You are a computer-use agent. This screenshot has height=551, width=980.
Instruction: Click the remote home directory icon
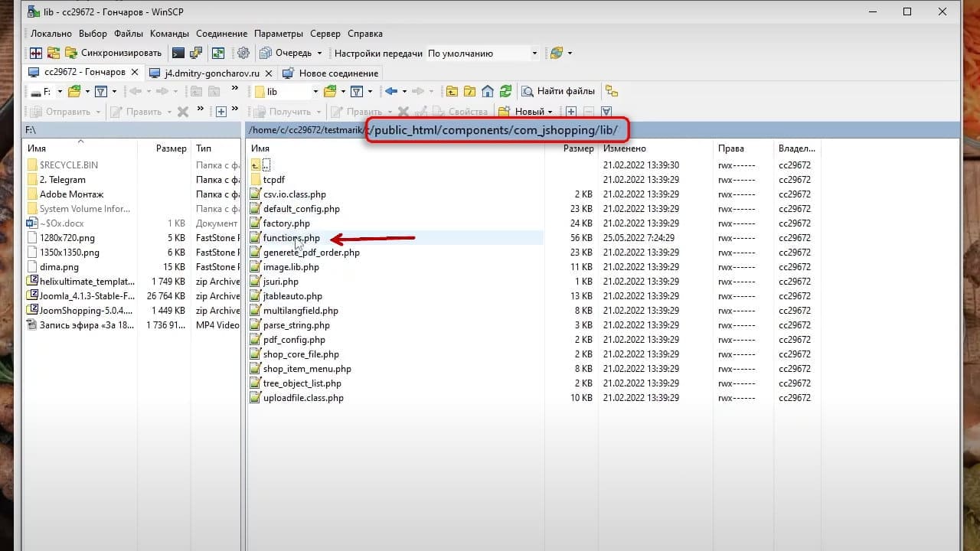pyautogui.click(x=488, y=91)
